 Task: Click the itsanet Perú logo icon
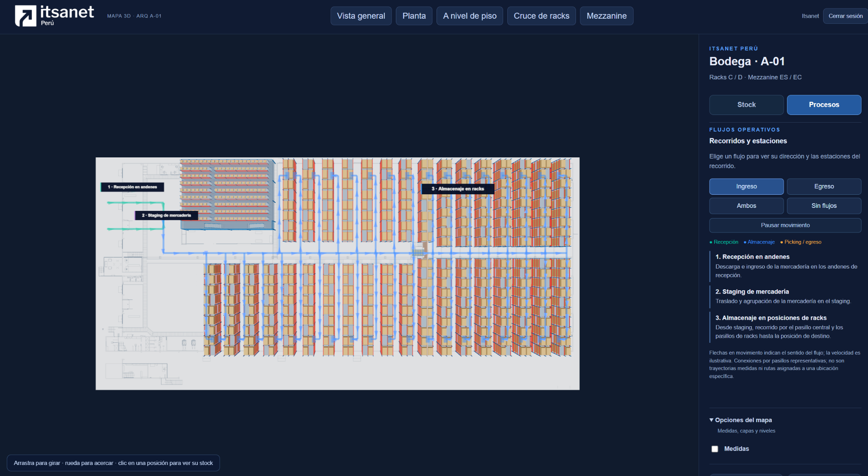point(25,16)
